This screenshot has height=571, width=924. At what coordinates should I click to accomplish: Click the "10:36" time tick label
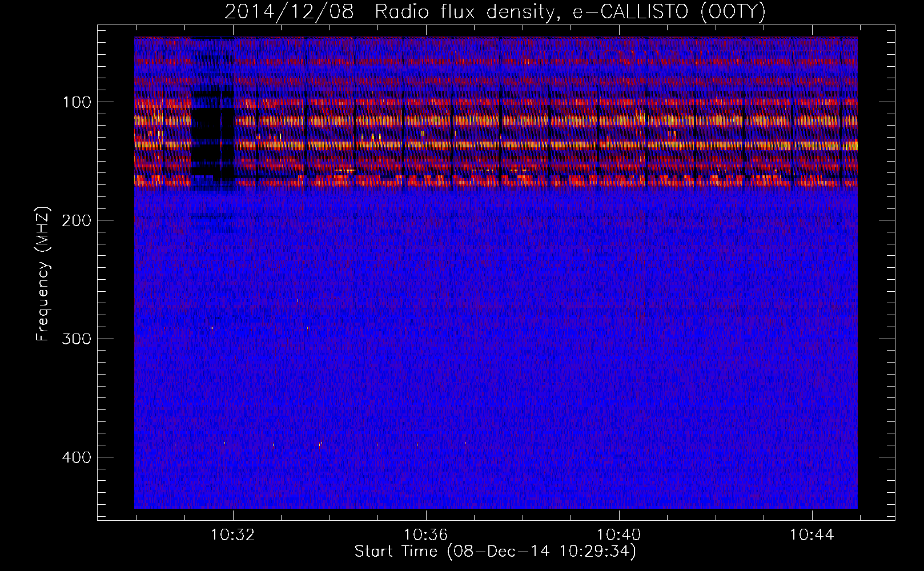[x=426, y=535]
